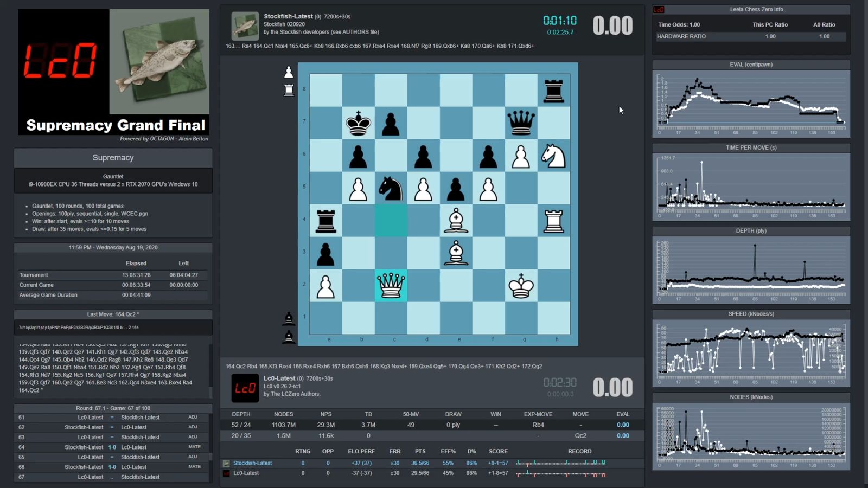
Task: Select the white pawn on g6
Action: point(521,156)
